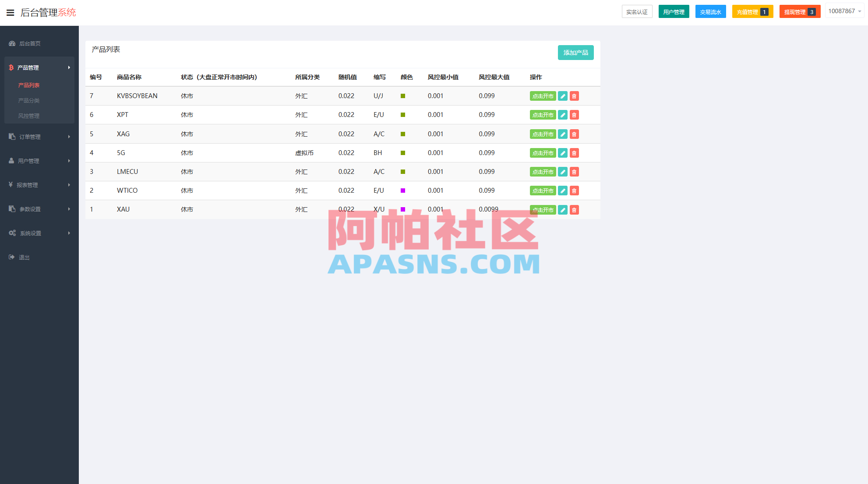Open the 风控管理 menu entry
The height and width of the screenshot is (484, 868).
click(28, 116)
